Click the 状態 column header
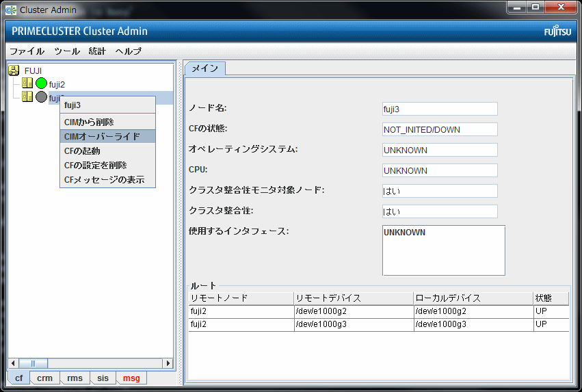This screenshot has height=392, width=582. click(x=551, y=298)
